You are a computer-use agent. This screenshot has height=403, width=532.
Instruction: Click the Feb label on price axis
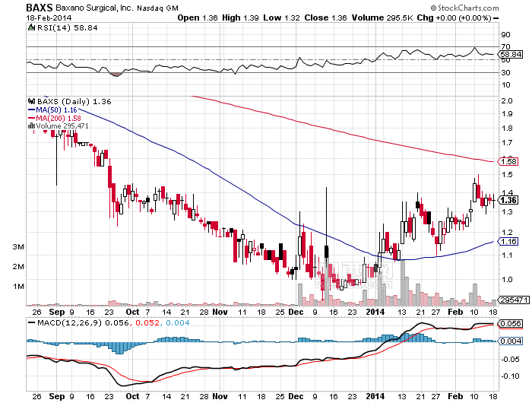pyautogui.click(x=455, y=312)
